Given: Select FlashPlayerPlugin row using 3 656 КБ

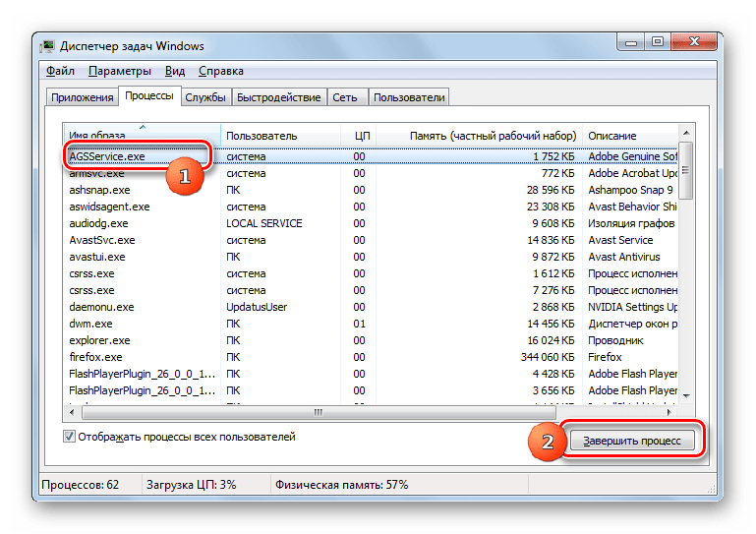Looking at the screenshot, I should pyautogui.click(x=371, y=390).
